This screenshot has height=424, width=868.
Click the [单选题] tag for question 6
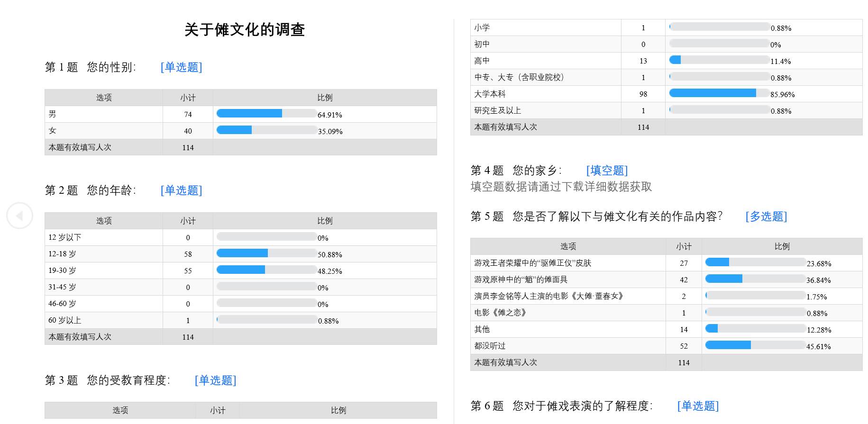click(x=698, y=406)
